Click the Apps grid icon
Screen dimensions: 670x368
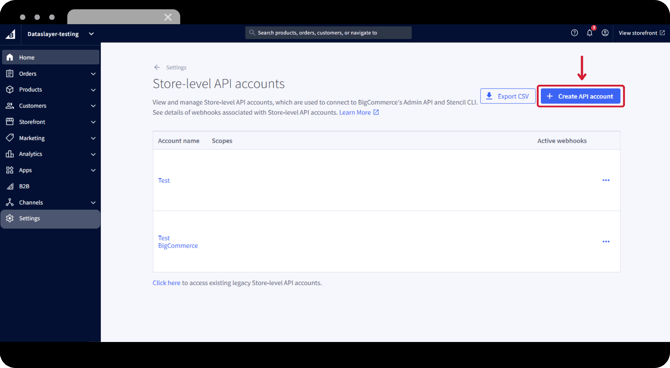(10, 170)
